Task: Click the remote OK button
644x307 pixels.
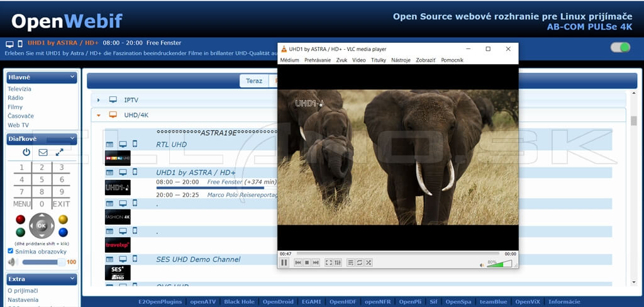Action: pyautogui.click(x=42, y=226)
